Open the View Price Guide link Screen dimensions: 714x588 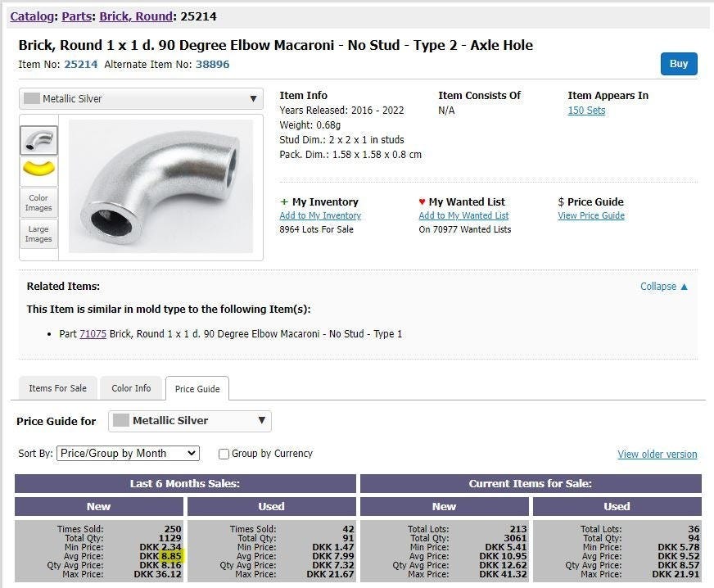(591, 216)
